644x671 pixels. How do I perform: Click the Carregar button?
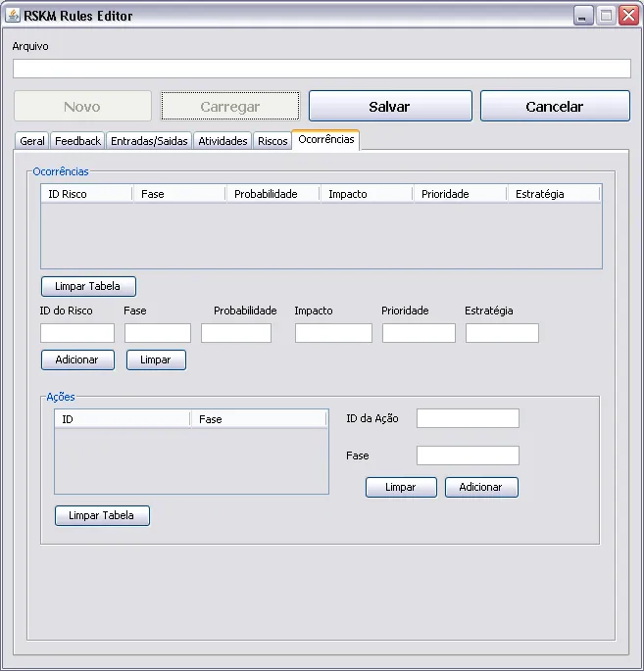tap(230, 106)
